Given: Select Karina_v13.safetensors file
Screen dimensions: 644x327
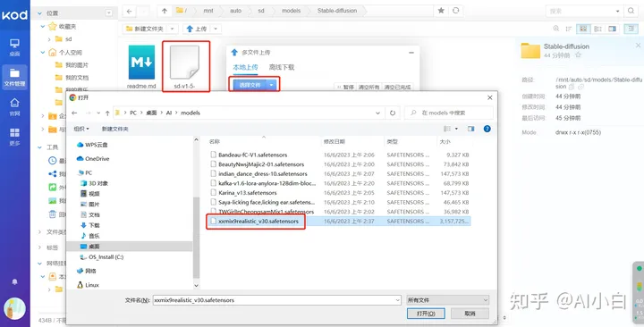Looking at the screenshot, I should click(x=248, y=193).
